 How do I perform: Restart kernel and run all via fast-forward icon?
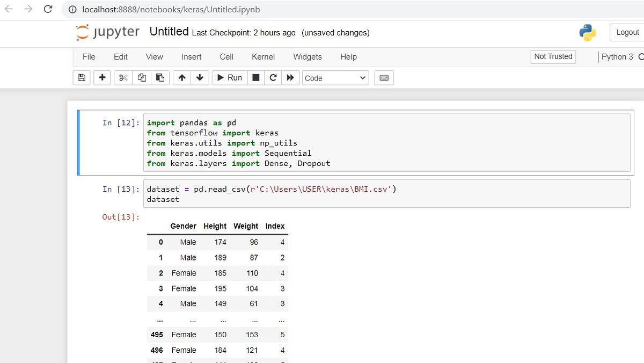290,77
